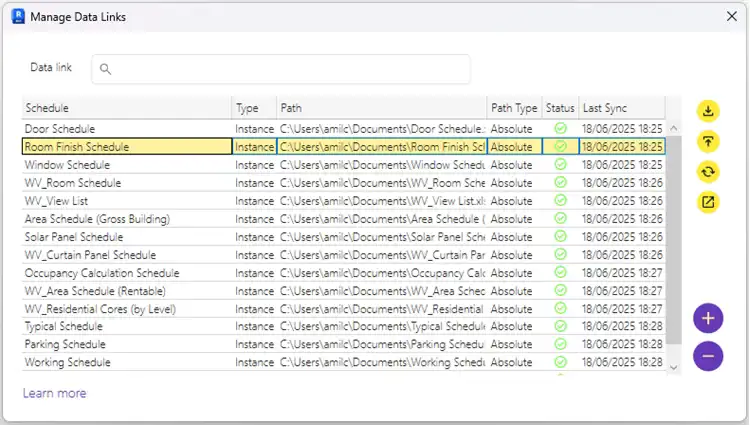Click the yellow import (download arrow) icon
This screenshot has height=425, width=750.
coord(708,110)
